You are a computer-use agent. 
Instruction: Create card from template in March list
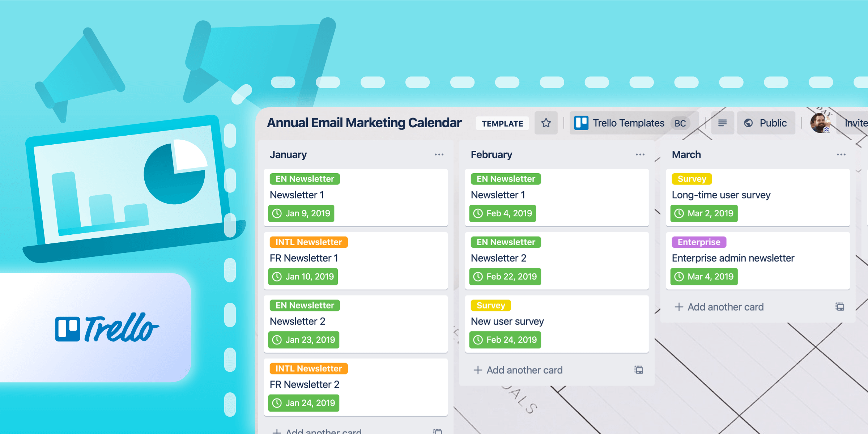coord(840,307)
